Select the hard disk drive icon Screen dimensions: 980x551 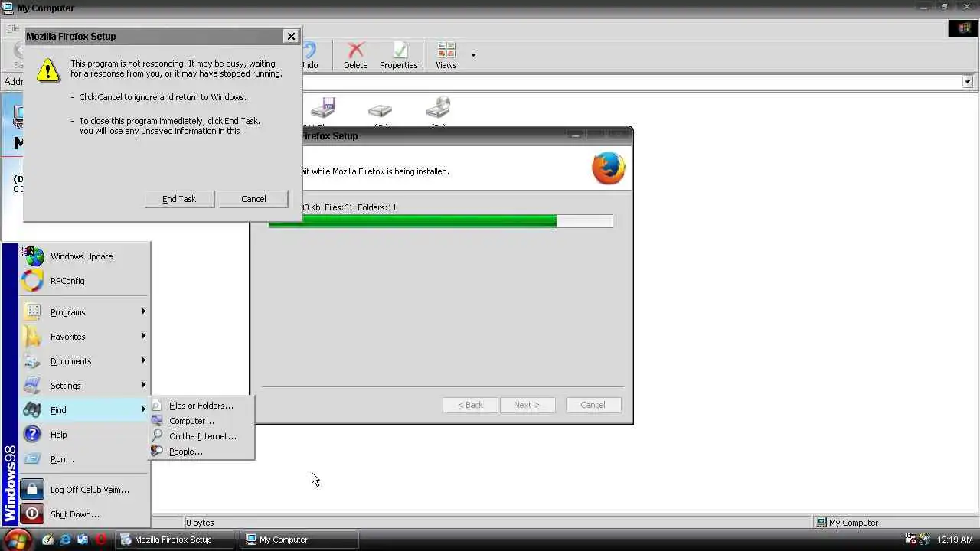click(380, 109)
